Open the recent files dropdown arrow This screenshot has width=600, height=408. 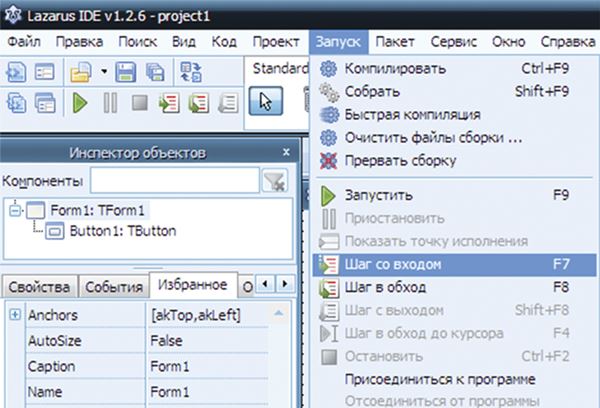tap(104, 72)
